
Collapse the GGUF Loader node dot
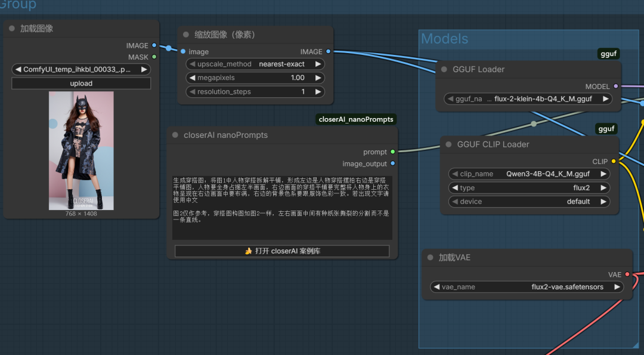(x=444, y=69)
